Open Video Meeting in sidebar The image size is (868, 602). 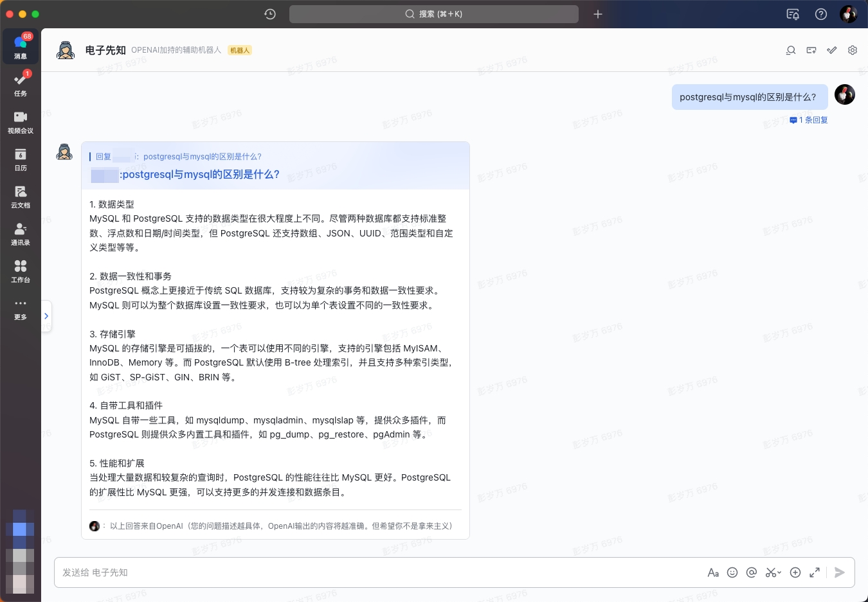(21, 121)
